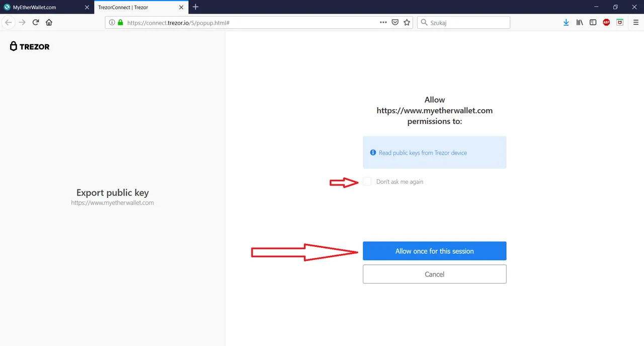Open page actions three-dots menu
Image resolution: width=644 pixels, height=346 pixels.
point(383,23)
